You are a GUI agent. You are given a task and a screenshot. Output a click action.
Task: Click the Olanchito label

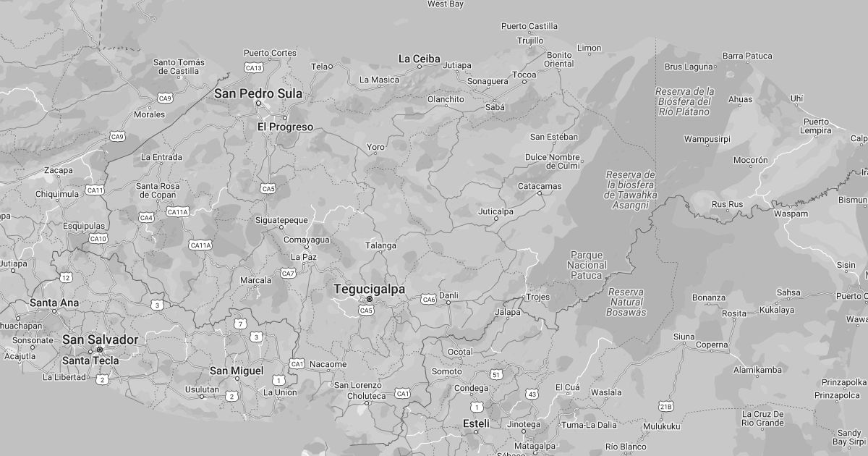pyautogui.click(x=446, y=99)
